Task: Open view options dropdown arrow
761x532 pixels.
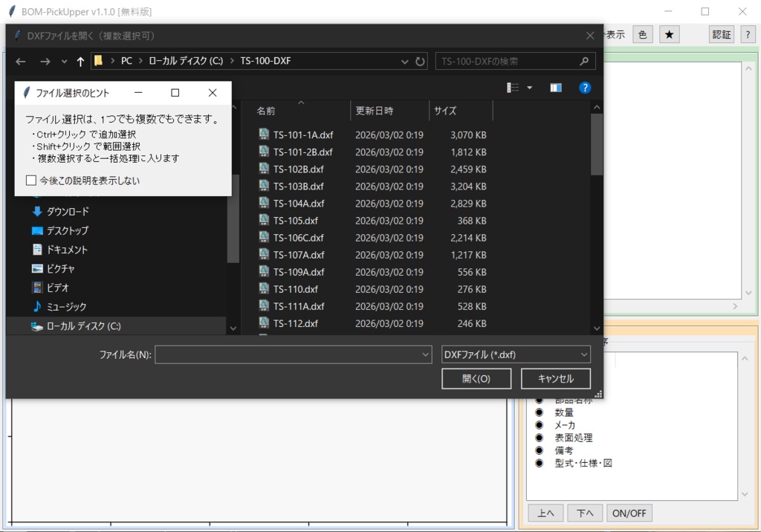Action: [x=529, y=88]
